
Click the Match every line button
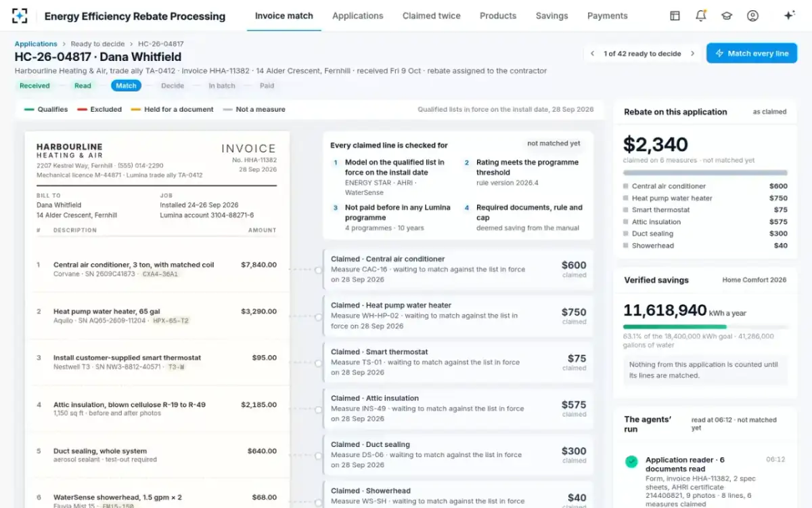752,54
